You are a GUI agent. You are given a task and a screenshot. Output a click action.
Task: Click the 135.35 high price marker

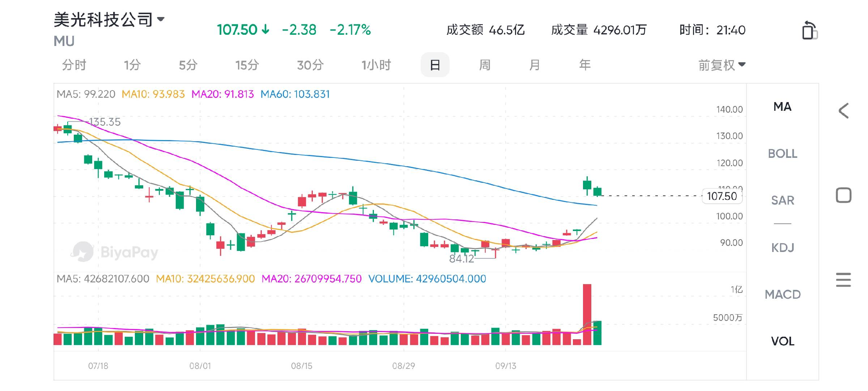pos(105,122)
